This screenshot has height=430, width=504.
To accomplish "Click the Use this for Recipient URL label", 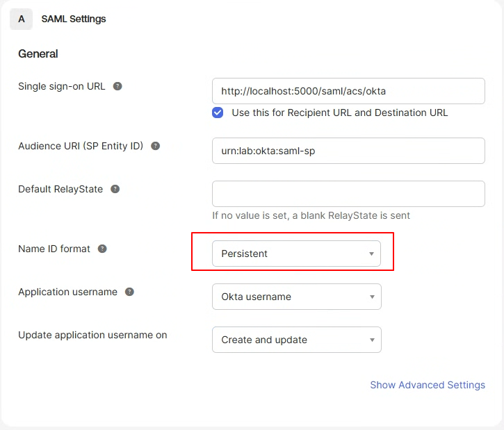I will [x=340, y=113].
